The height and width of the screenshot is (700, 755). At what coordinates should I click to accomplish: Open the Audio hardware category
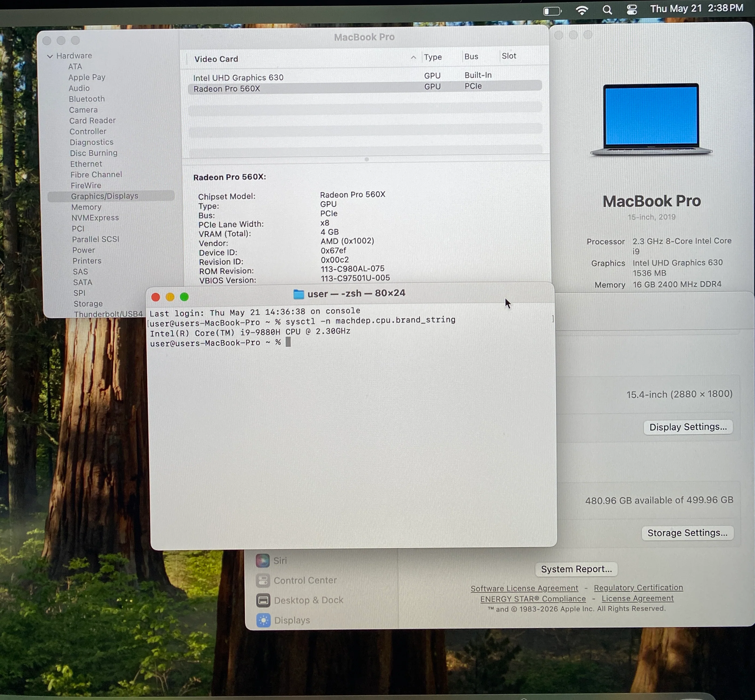click(79, 88)
